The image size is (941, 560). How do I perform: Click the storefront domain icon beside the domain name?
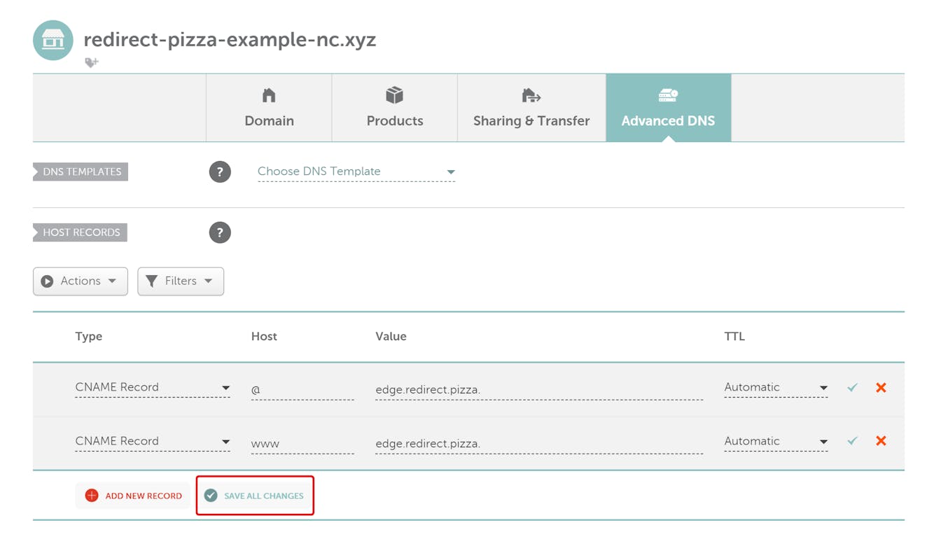pyautogui.click(x=53, y=40)
